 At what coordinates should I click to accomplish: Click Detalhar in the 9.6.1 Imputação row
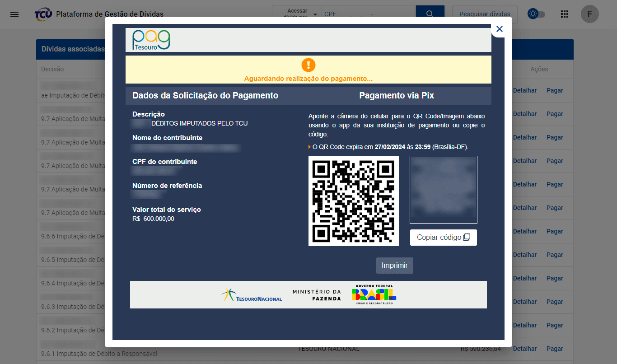(524, 349)
